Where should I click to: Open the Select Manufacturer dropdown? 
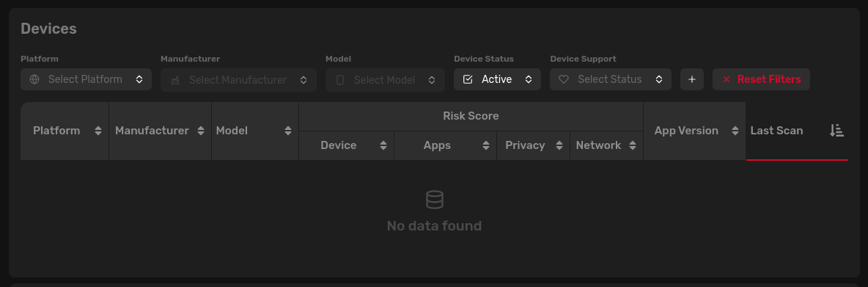click(238, 80)
